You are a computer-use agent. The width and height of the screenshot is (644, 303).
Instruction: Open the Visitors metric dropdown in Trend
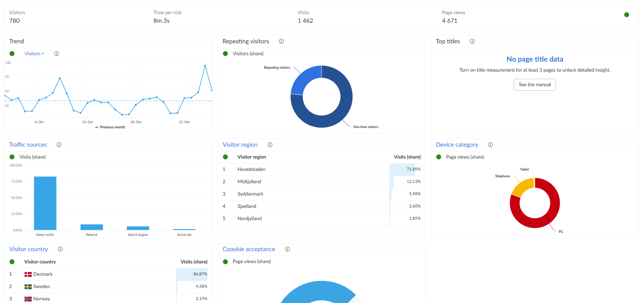(x=34, y=54)
